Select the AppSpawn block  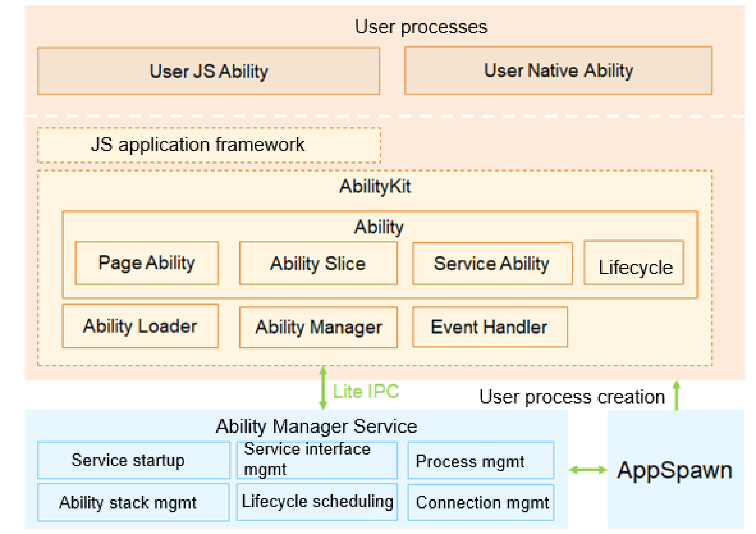click(x=675, y=470)
